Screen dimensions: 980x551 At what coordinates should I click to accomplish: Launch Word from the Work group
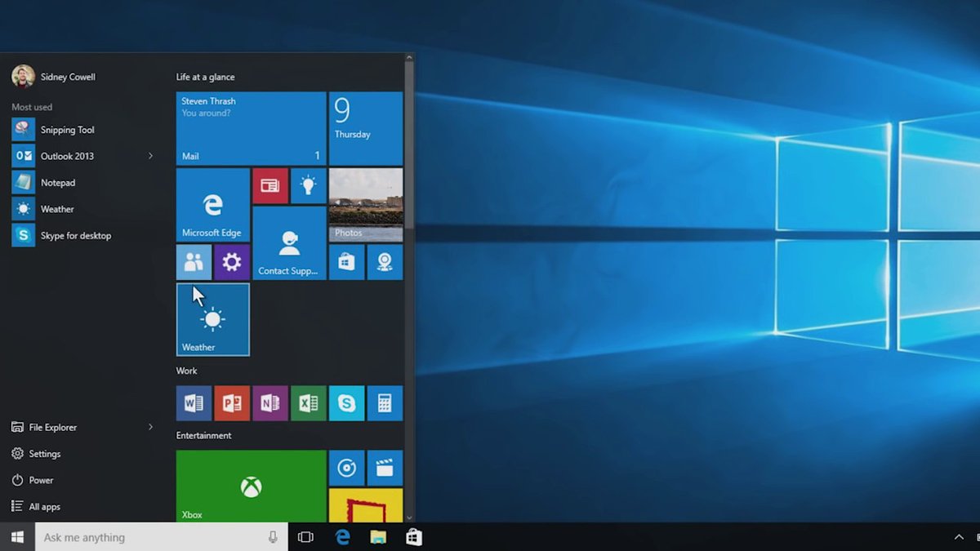(x=194, y=402)
